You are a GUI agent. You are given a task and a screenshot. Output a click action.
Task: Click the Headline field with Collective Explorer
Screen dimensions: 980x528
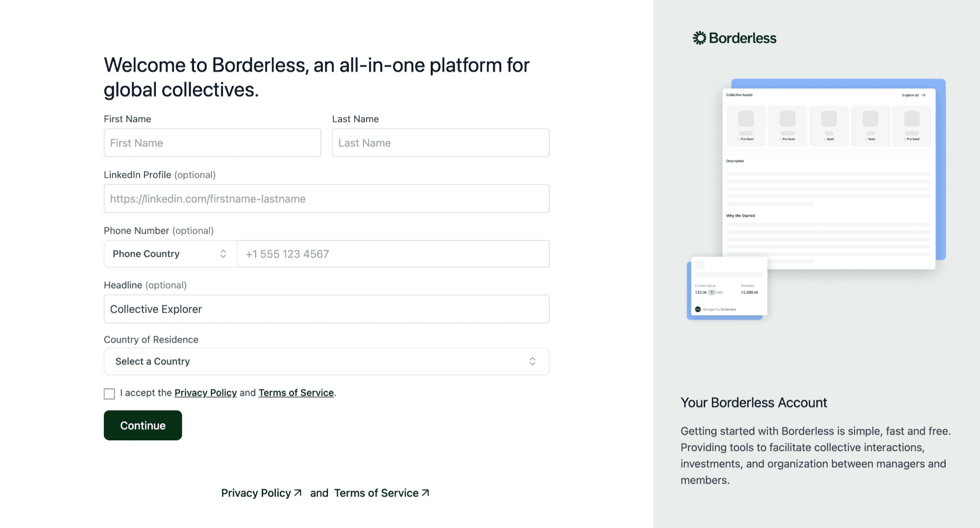pos(326,309)
